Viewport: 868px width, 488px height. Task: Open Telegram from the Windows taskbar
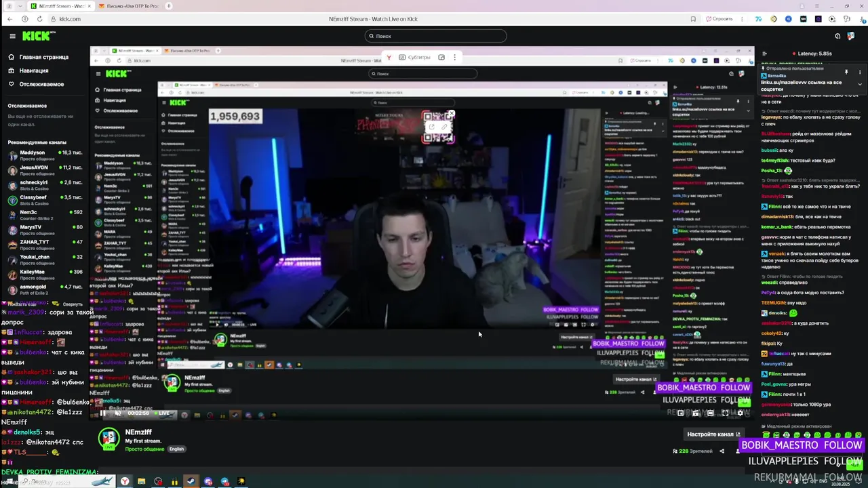(x=224, y=481)
